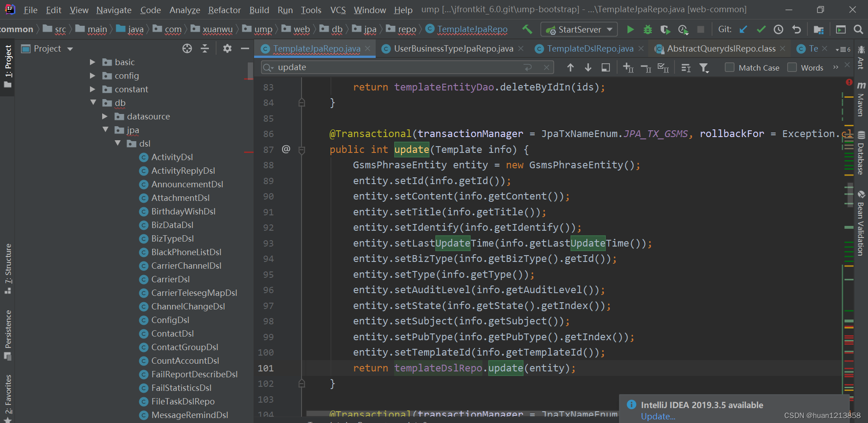
Task: Open the Maven tool window
Action: pyautogui.click(x=861, y=99)
